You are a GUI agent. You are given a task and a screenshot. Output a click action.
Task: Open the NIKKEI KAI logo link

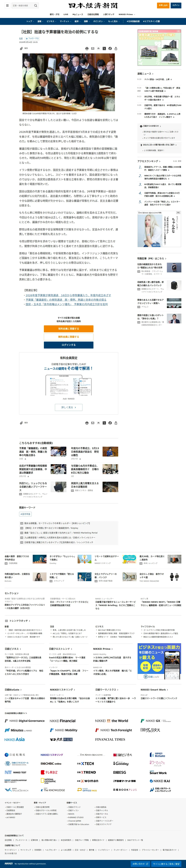tap(160, 781)
